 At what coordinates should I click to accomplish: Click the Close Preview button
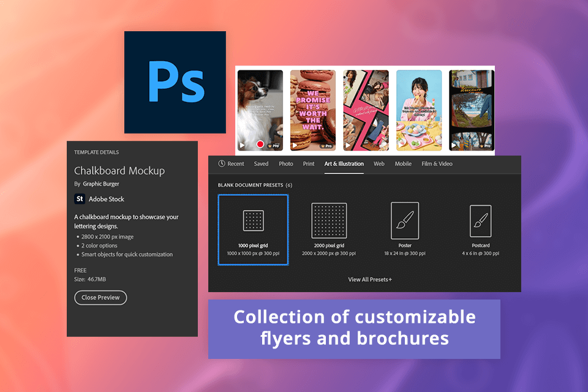coord(100,298)
